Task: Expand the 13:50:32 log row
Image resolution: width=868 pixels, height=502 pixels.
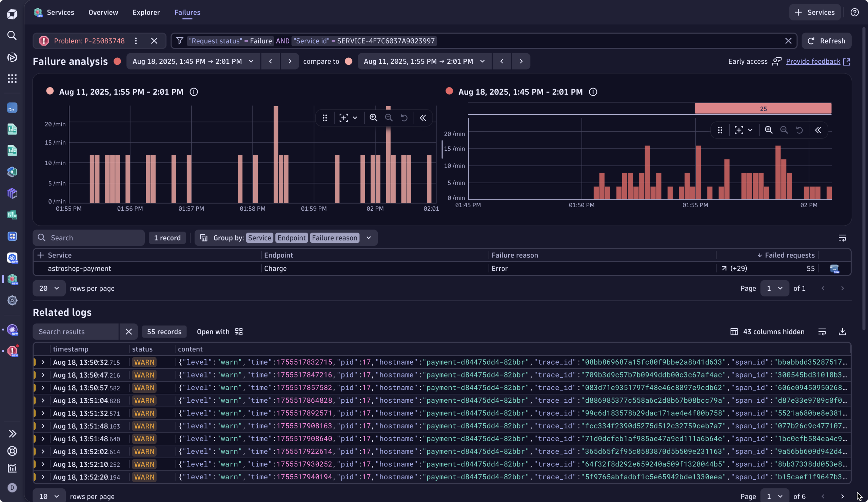Action: pyautogui.click(x=43, y=363)
